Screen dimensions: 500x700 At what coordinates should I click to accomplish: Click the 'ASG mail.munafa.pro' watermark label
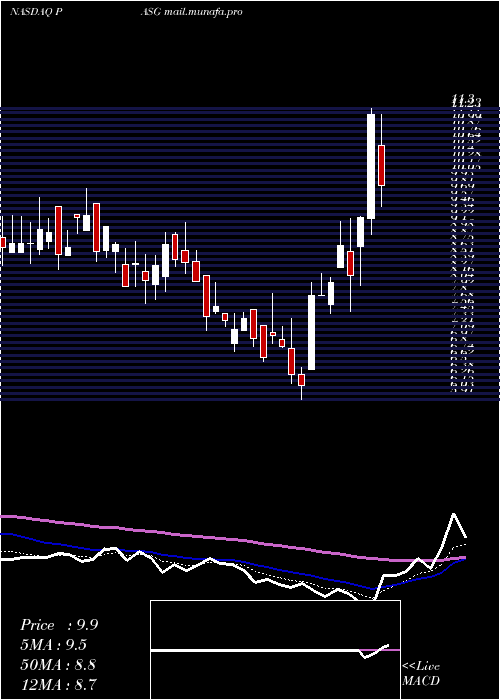pos(192,12)
